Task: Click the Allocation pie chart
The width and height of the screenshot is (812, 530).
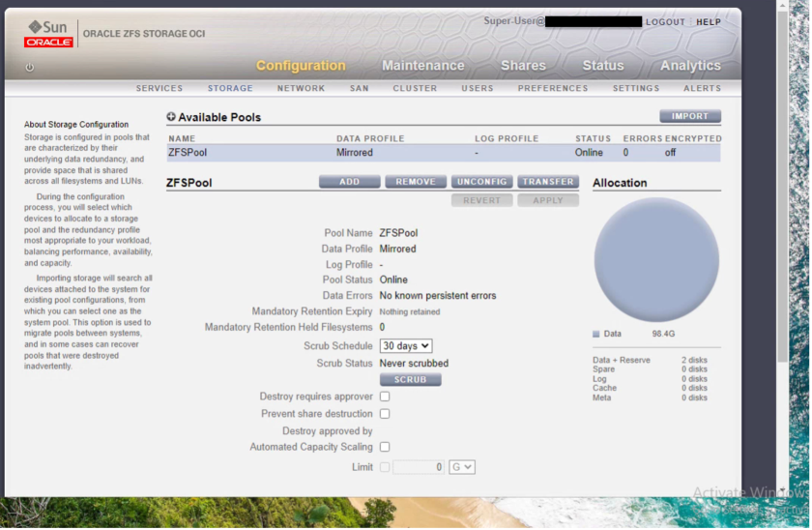Action: coord(656,260)
